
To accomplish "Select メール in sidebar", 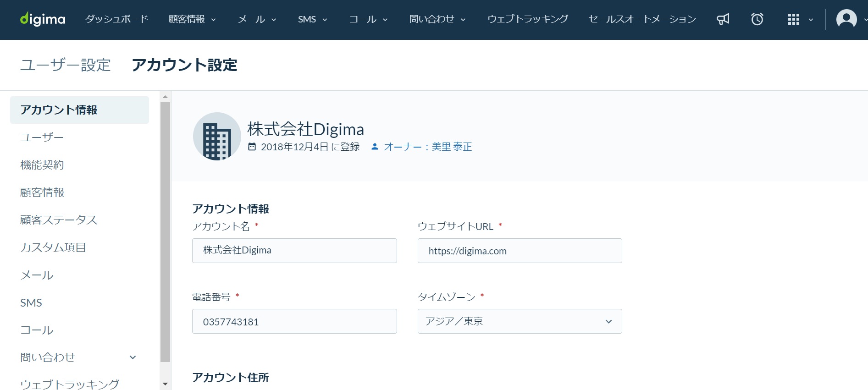I will 37,275.
